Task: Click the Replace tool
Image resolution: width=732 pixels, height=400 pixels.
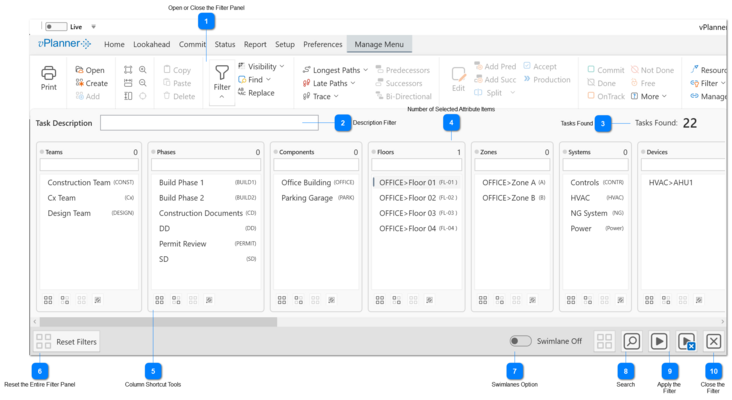Action: tap(256, 93)
